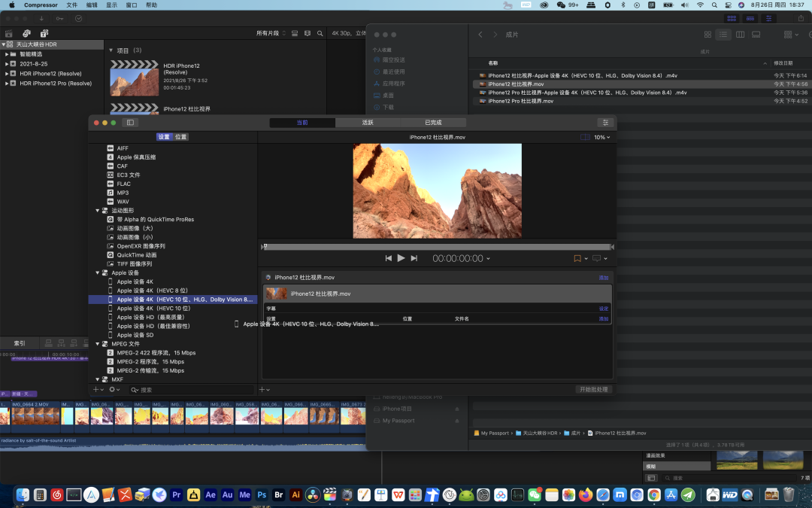Open the 窗口 menu in menu bar
The height and width of the screenshot is (508, 812).
tap(132, 5)
